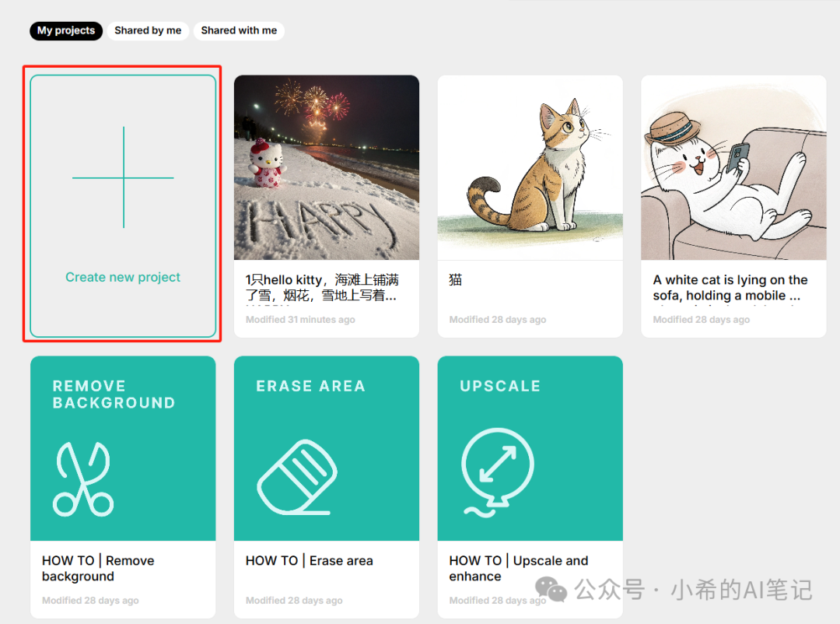Open the hello kitty beach fireworks project

pyautogui.click(x=327, y=167)
